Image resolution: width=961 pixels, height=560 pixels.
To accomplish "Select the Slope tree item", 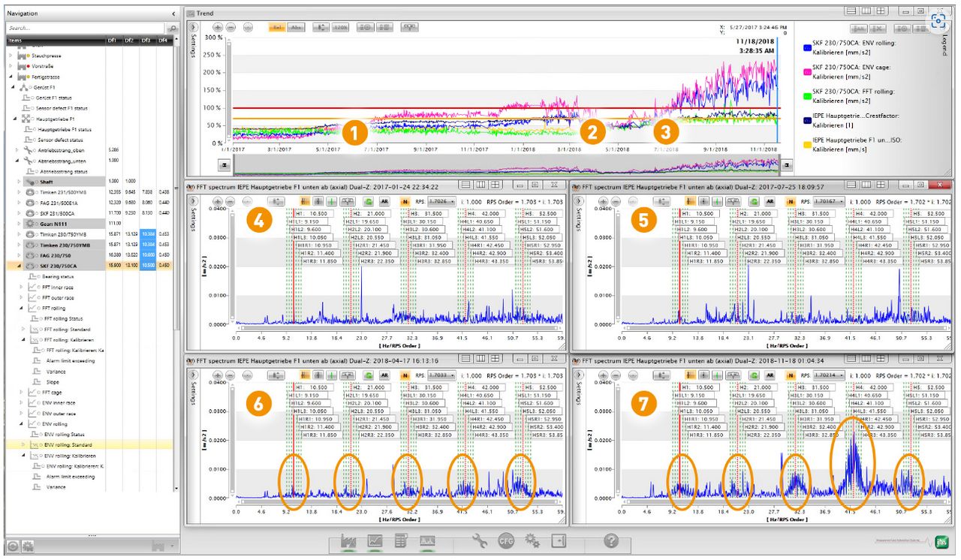I will 53,381.
